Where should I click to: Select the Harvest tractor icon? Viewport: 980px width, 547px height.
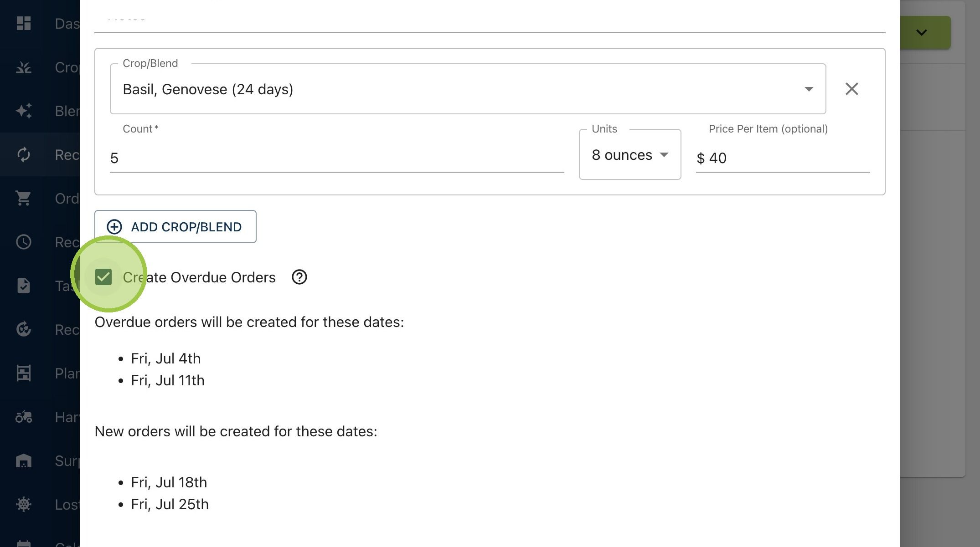point(23,417)
